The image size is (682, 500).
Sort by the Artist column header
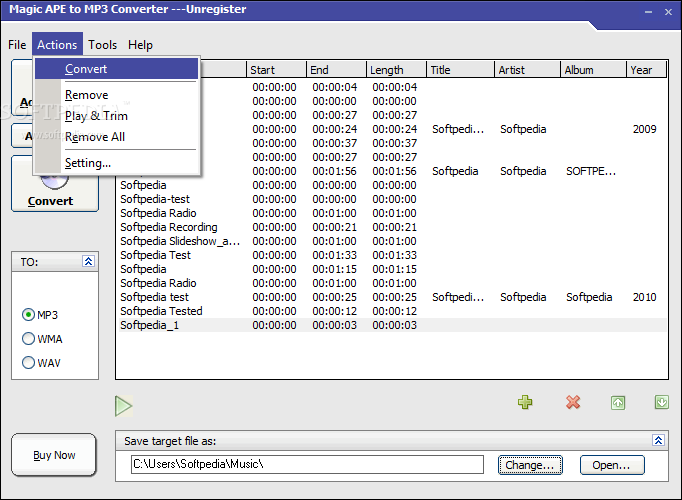tap(527, 70)
